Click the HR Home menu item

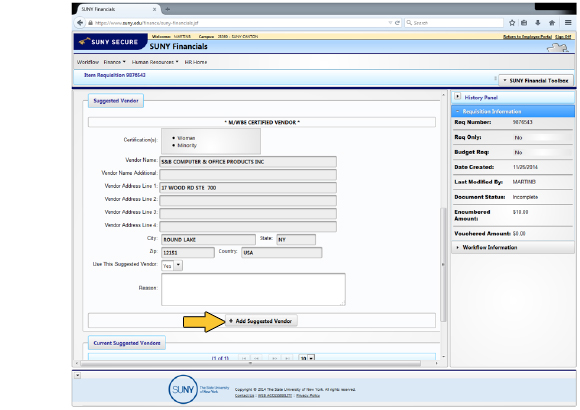click(x=196, y=62)
